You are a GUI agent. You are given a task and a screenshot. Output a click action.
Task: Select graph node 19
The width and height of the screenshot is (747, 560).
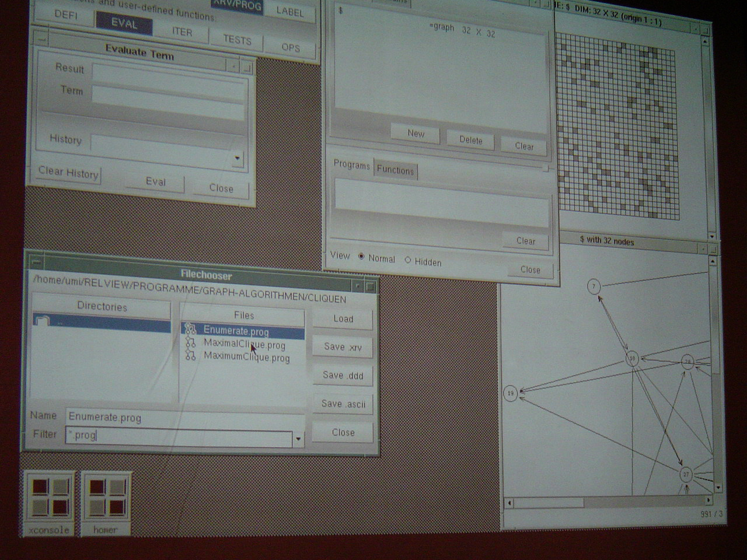[x=511, y=393]
